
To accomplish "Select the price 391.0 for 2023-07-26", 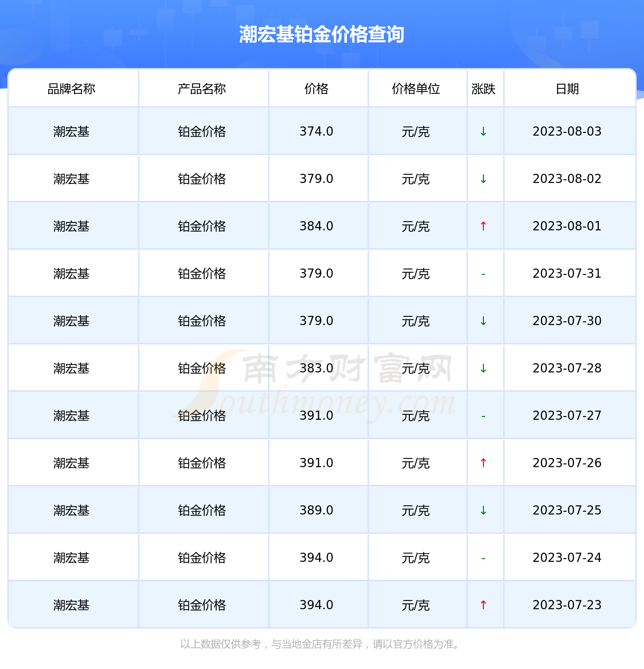I will (316, 463).
